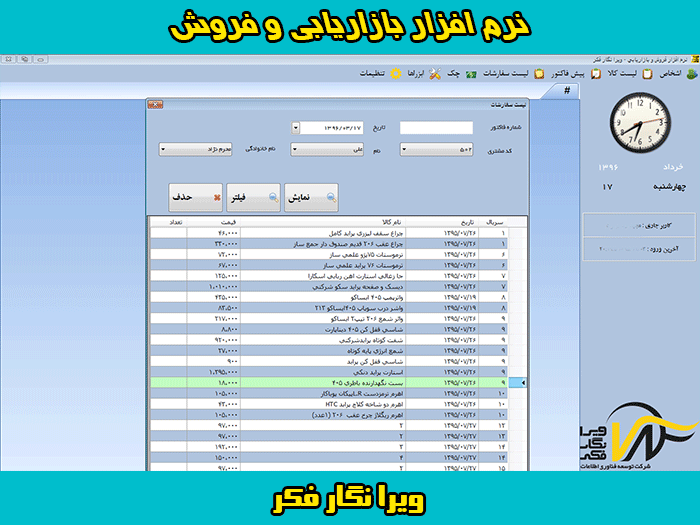Open the تاریخ (date) picker dropdown
This screenshot has height=525, width=700.
point(296,128)
